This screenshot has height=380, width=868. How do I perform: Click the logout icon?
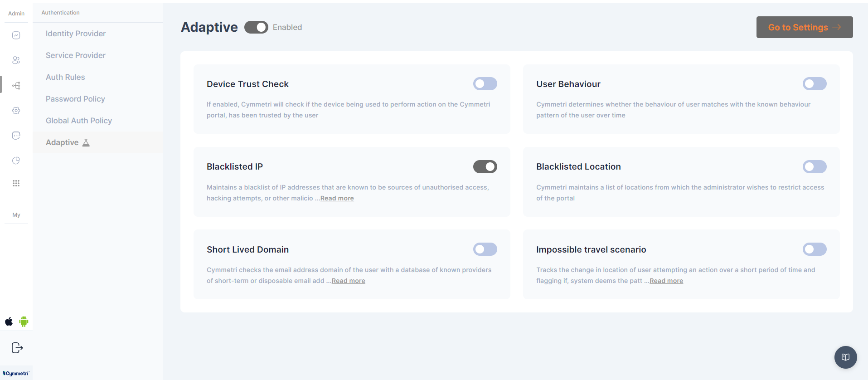[17, 348]
